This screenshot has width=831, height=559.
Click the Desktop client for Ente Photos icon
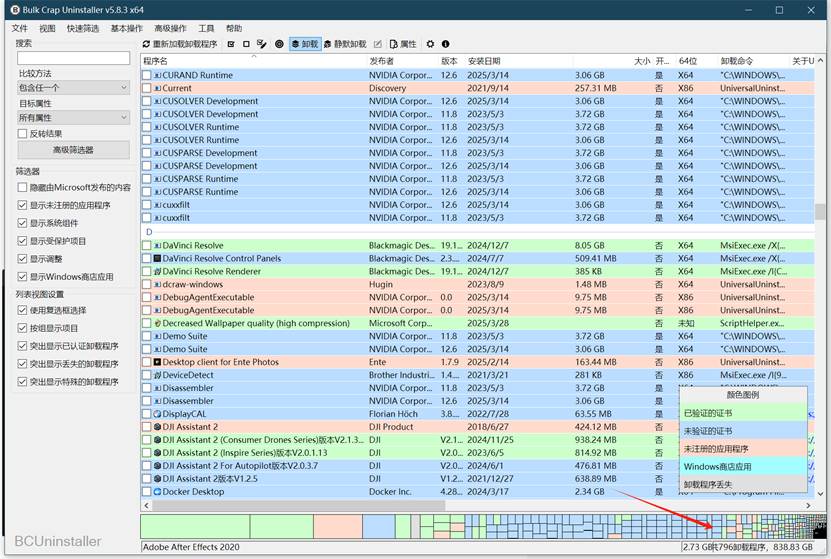(157, 362)
